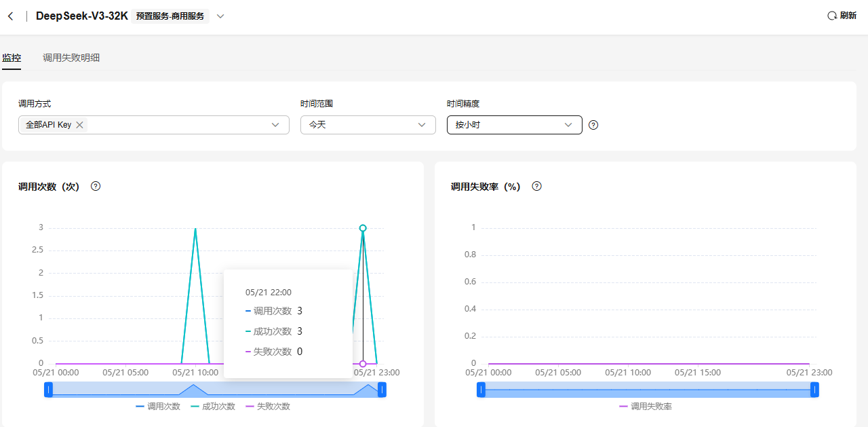Viewport: 868px width, 427px height.
Task: Click the help icon next to 调用失败率（%）
Action: (536, 186)
